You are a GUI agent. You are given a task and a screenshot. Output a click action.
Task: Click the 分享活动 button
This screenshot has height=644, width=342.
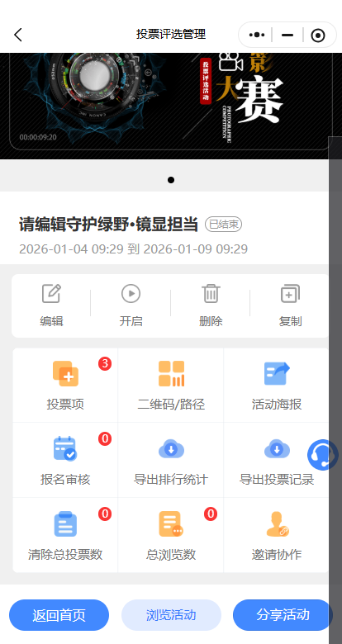[283, 615]
